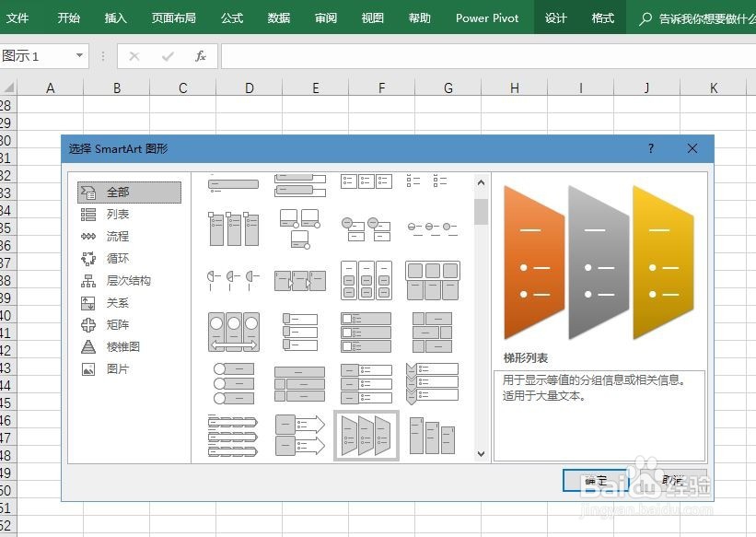The height and width of the screenshot is (537, 756).
Task: Click the orange trapezoid preview shape
Action: point(533,263)
